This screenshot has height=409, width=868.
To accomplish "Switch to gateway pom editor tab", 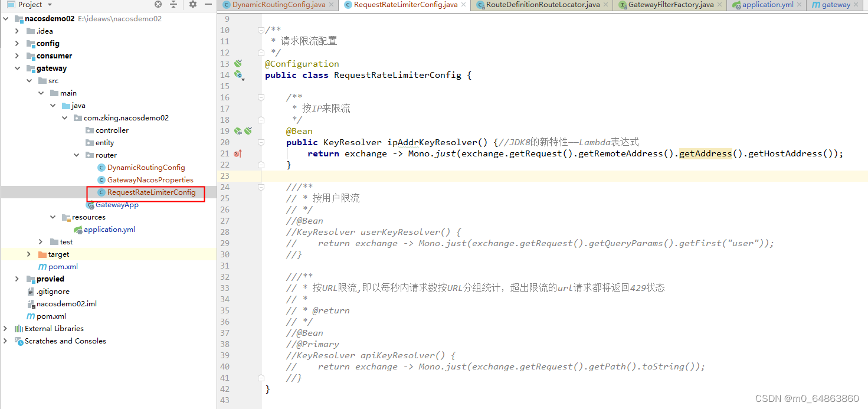I will coord(836,5).
